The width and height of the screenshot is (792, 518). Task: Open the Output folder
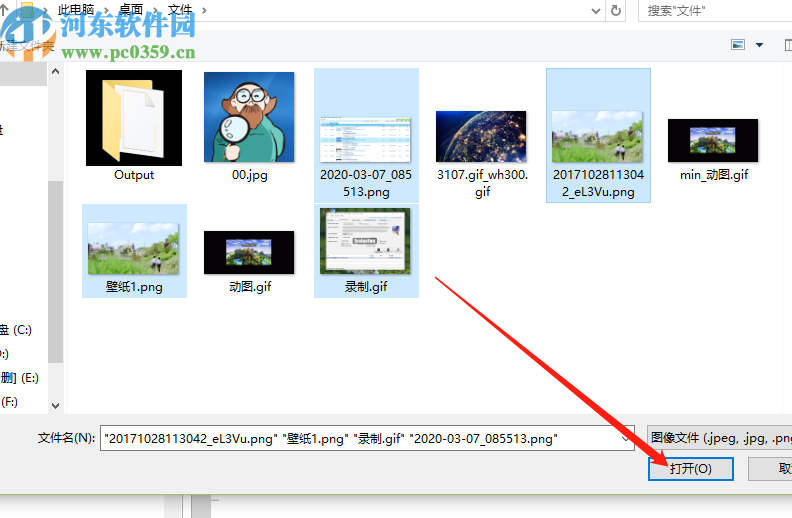pos(134,118)
